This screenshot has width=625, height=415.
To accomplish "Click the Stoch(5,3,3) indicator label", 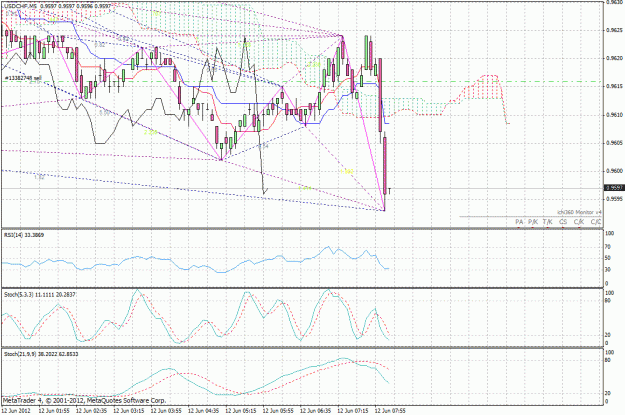I will (x=39, y=294).
